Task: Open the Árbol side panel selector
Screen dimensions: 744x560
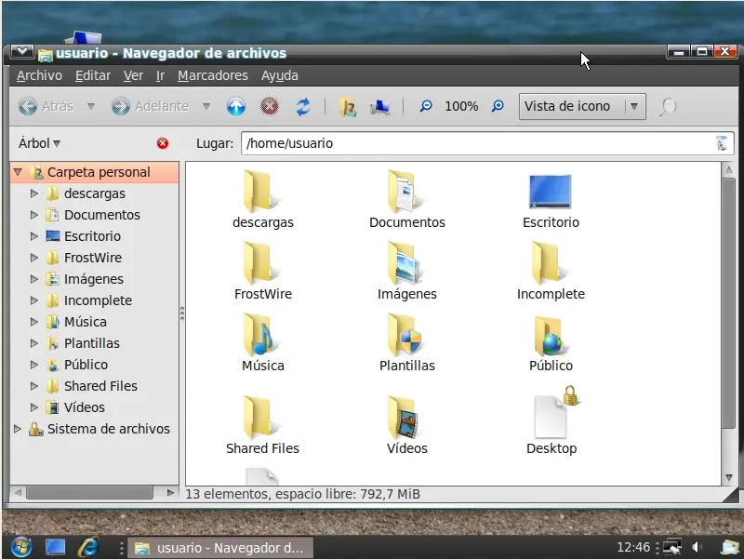Action: [x=39, y=143]
